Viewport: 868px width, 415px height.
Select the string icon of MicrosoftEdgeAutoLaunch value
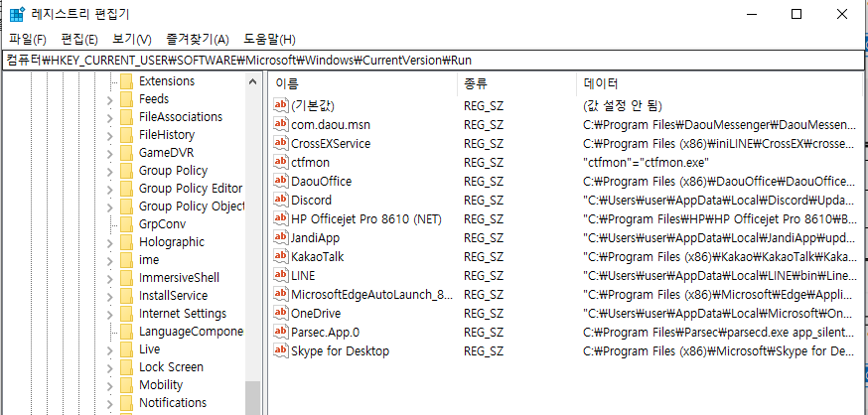point(282,295)
